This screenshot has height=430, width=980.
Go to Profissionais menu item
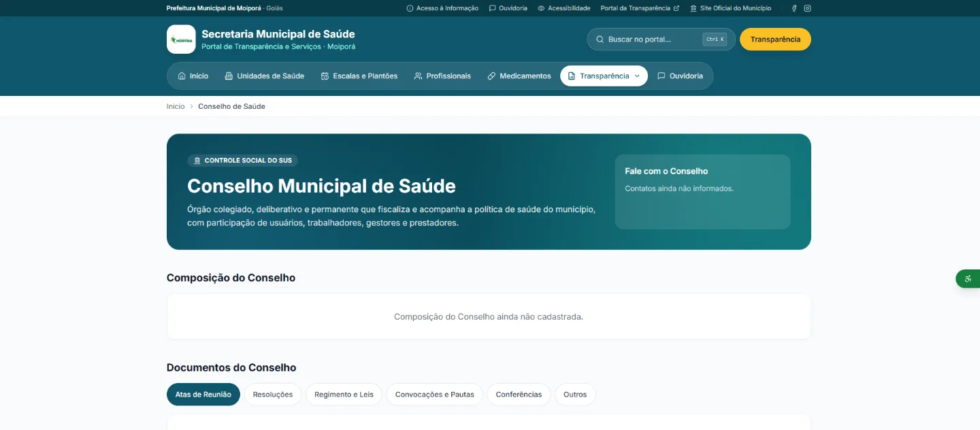(442, 76)
